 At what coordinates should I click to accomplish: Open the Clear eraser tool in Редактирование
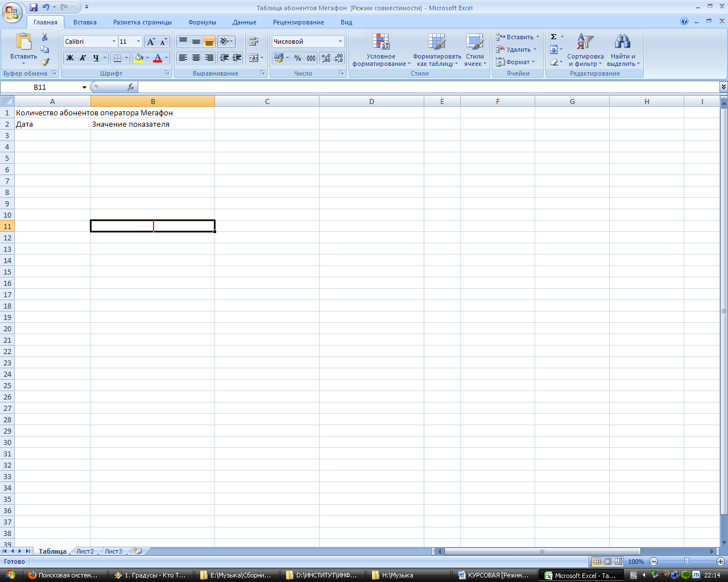553,62
